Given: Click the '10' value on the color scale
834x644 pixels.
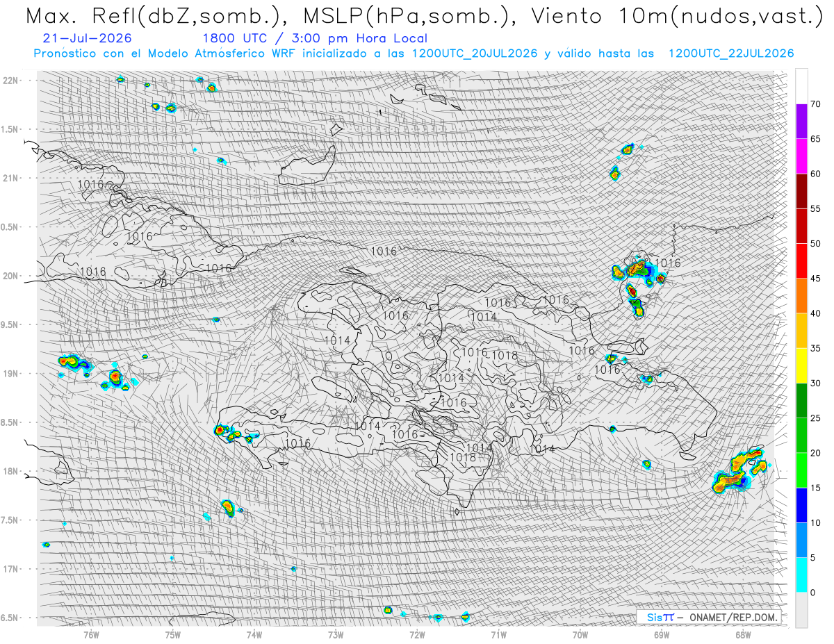Looking at the screenshot, I should click(x=815, y=522).
